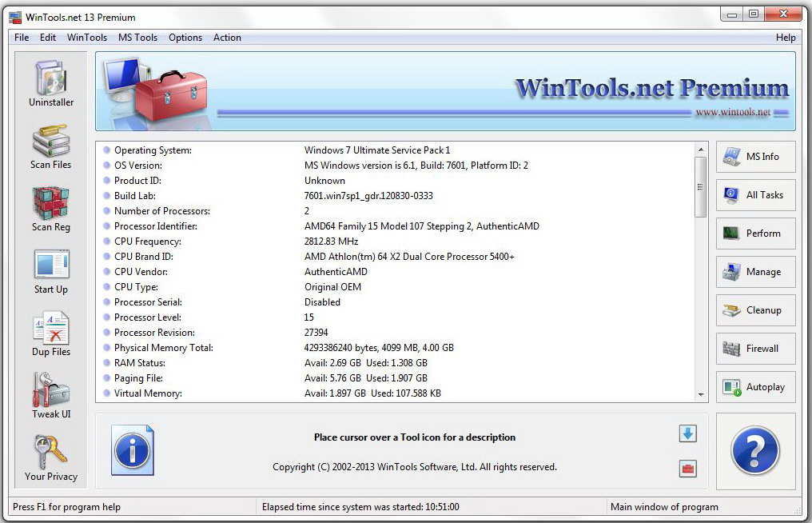Open the Help menu
This screenshot has width=812, height=523.
(x=786, y=38)
